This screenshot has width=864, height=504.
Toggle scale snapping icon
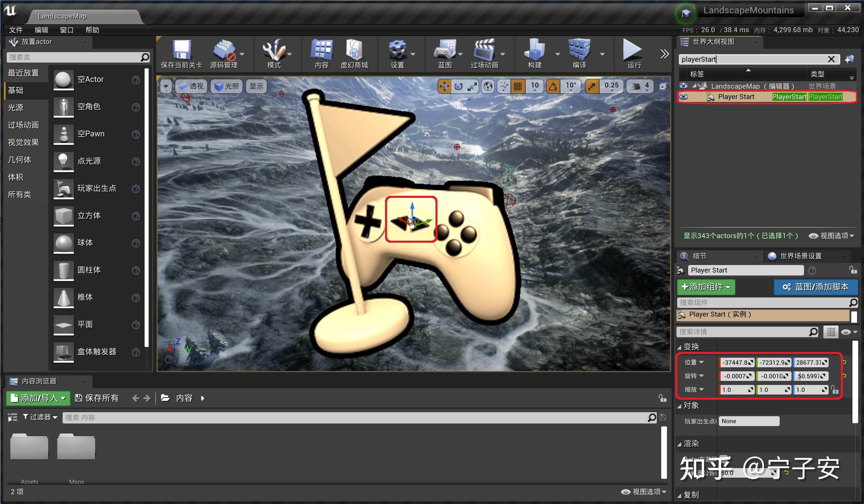point(592,86)
